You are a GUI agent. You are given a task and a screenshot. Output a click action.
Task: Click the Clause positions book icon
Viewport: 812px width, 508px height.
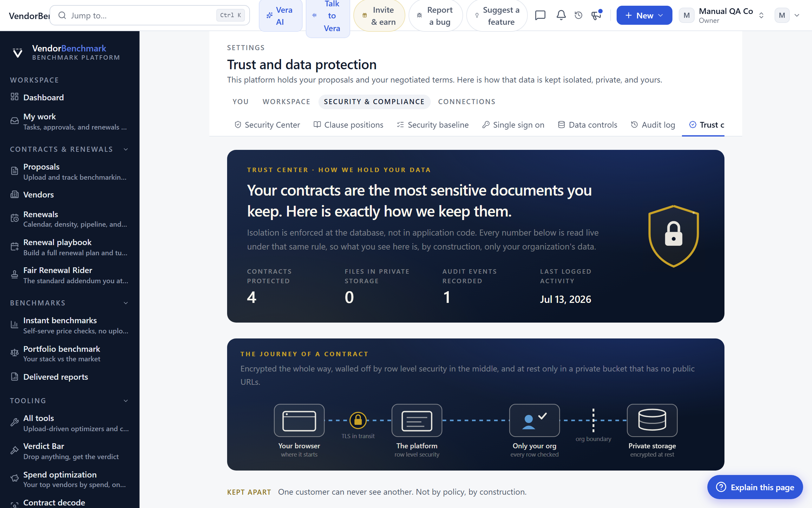coord(317,125)
